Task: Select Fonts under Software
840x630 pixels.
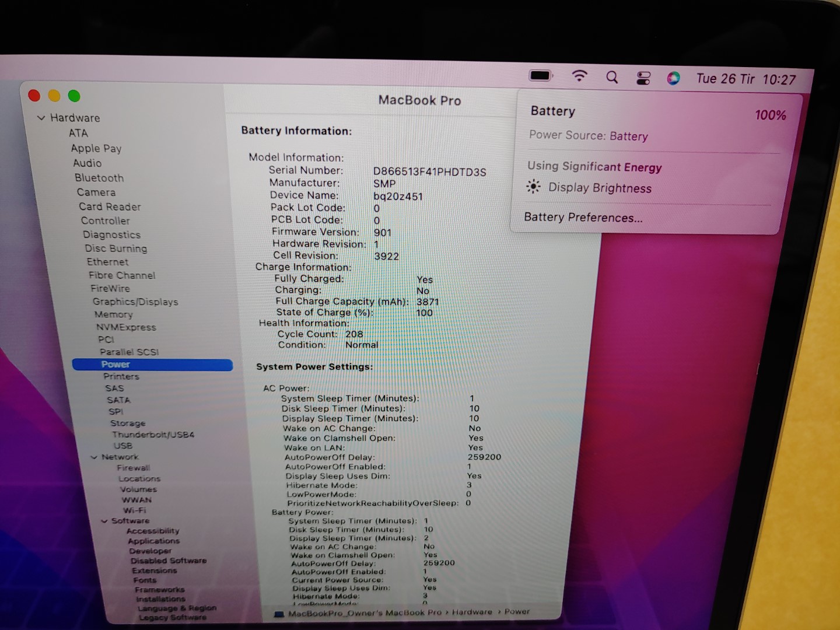Action: coord(145,580)
